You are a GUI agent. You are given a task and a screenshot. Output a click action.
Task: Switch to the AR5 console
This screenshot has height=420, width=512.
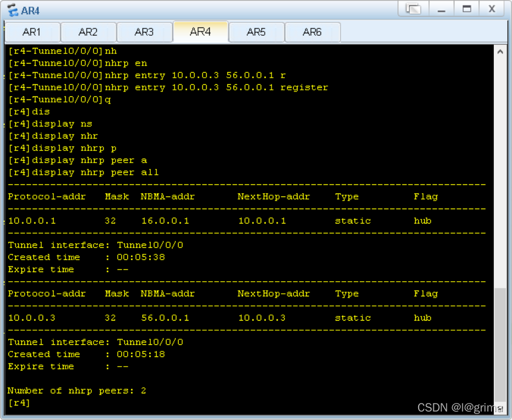[256, 32]
